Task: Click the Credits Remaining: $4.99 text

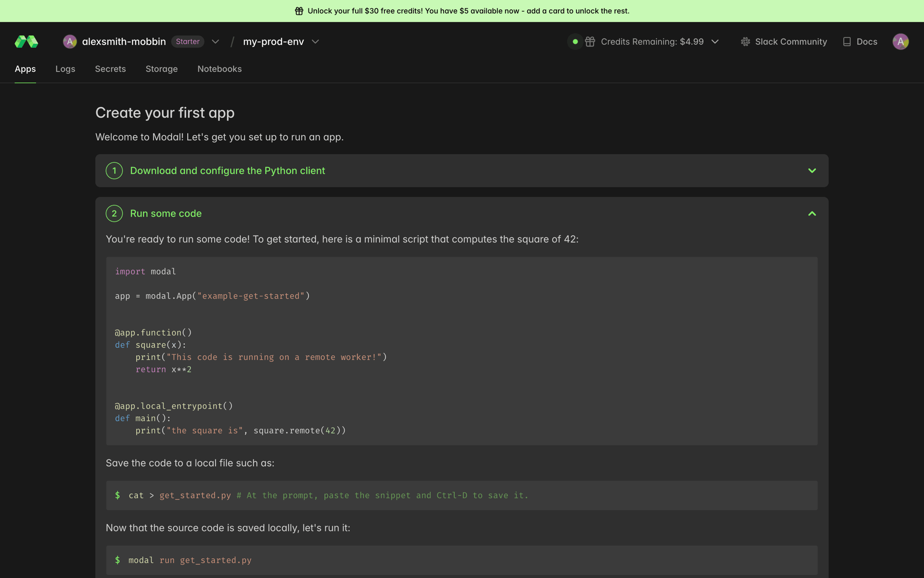Action: (652, 42)
